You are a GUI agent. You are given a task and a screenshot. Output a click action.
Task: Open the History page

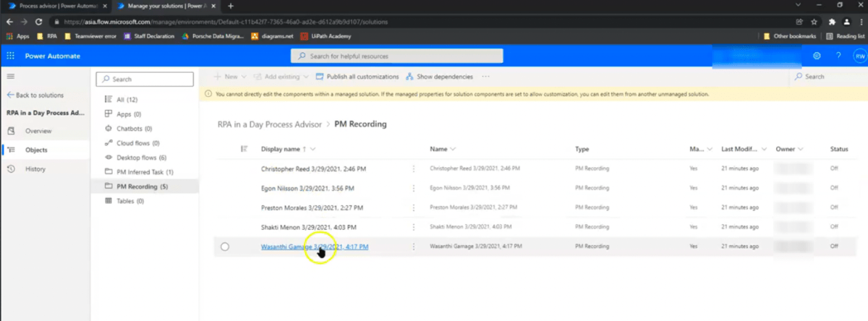35,168
